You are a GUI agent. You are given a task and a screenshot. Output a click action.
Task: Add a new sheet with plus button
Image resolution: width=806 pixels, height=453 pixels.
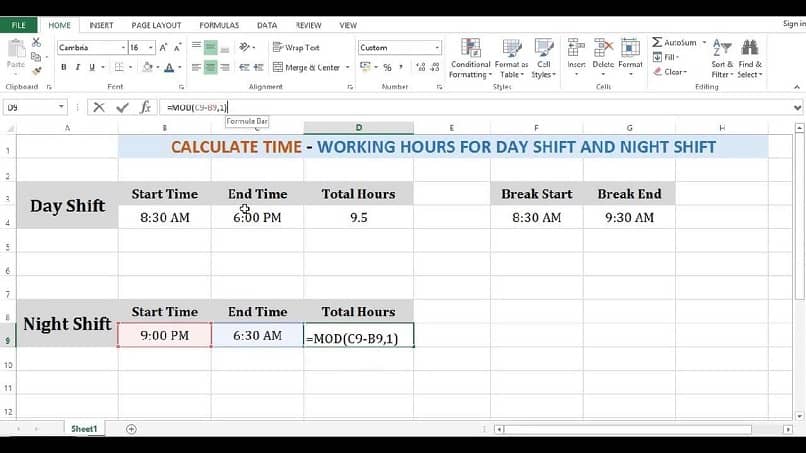[131, 429]
